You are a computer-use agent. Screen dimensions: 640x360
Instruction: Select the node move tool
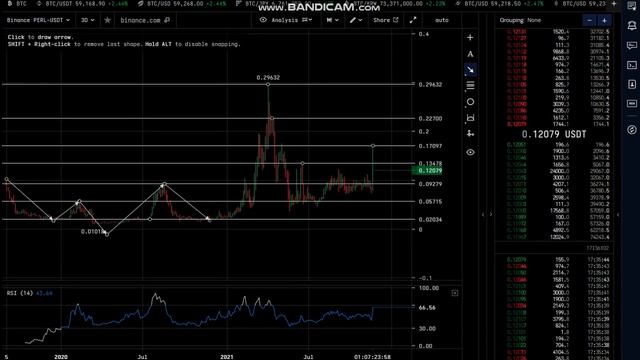tap(470, 133)
